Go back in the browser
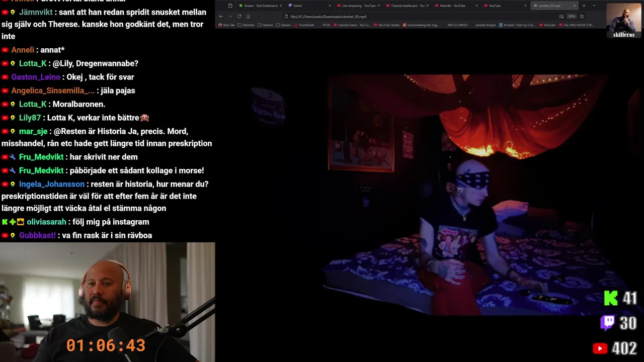This screenshot has width=644, height=362. 221,17
